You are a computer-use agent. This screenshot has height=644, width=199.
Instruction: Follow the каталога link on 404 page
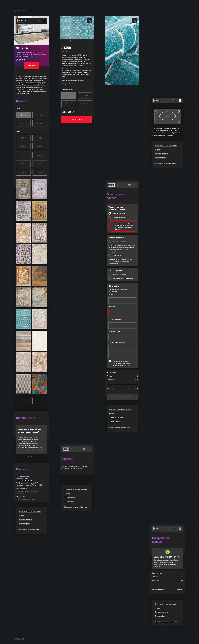pos(172,135)
